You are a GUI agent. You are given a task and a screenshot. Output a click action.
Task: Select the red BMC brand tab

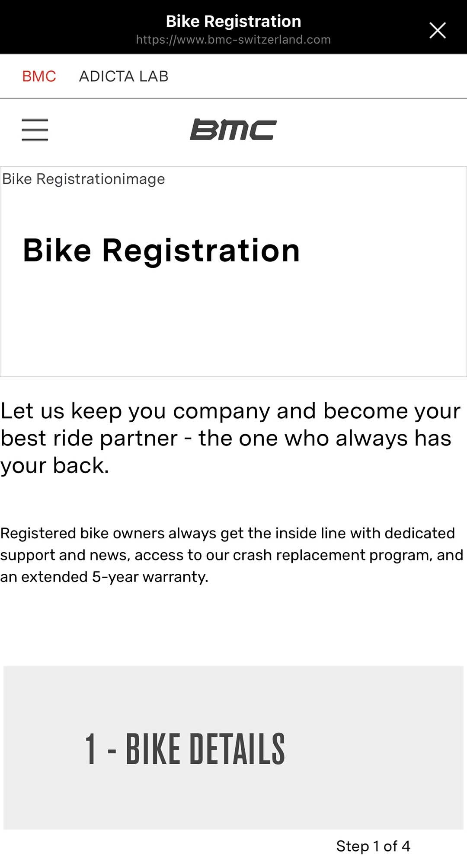(39, 76)
